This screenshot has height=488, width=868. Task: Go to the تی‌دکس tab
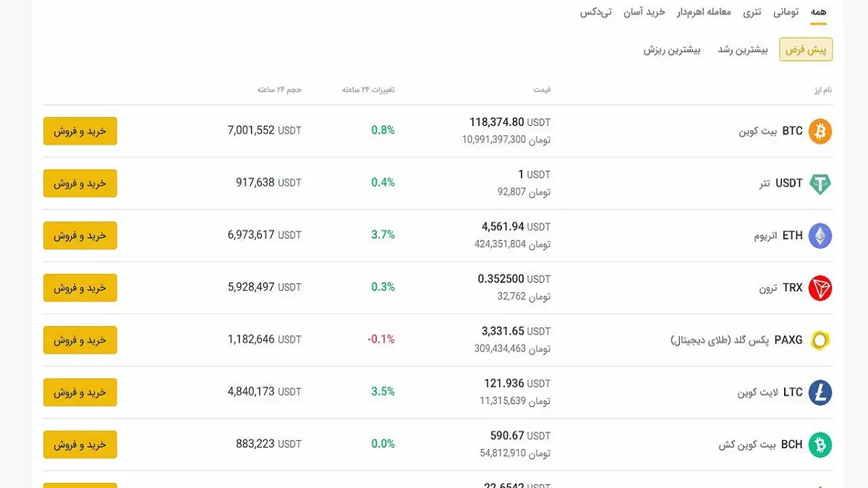pos(595,12)
